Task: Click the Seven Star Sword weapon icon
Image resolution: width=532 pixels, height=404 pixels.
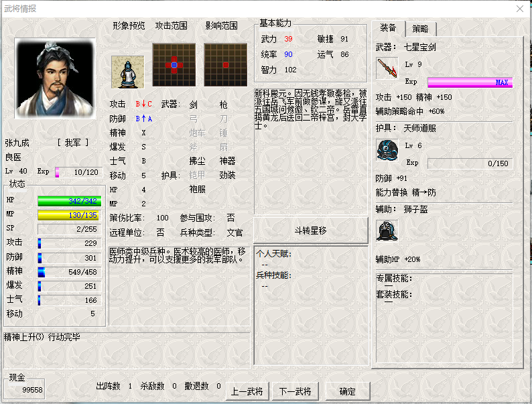Action: click(x=387, y=69)
